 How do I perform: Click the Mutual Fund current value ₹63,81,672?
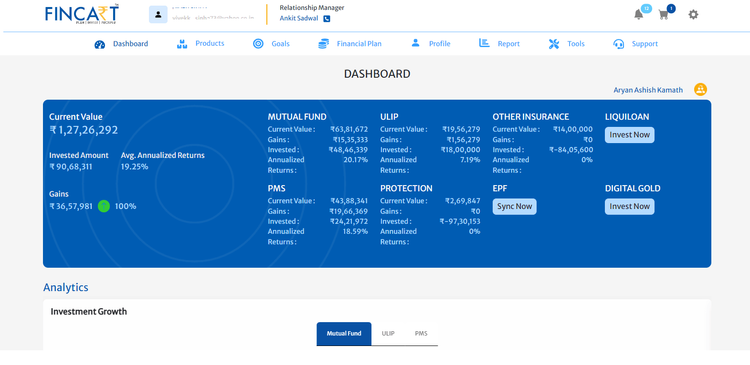coord(349,129)
